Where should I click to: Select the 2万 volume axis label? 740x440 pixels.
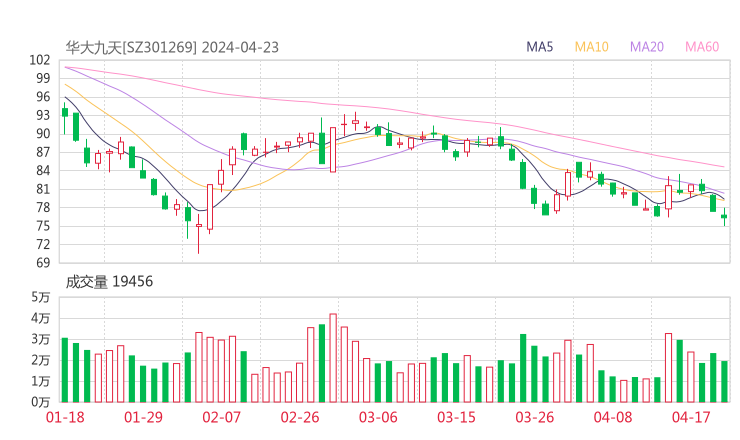point(41,360)
